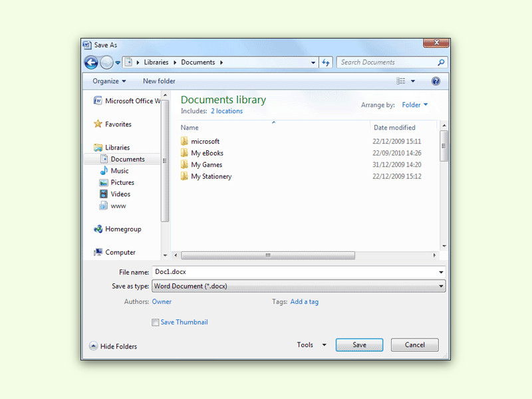The width and height of the screenshot is (532, 399).
Task: Click the navigation pane scroll-up arrow
Action: (165, 95)
